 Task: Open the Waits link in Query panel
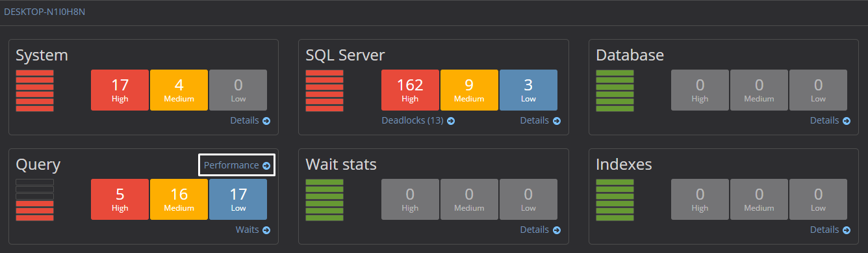247,230
